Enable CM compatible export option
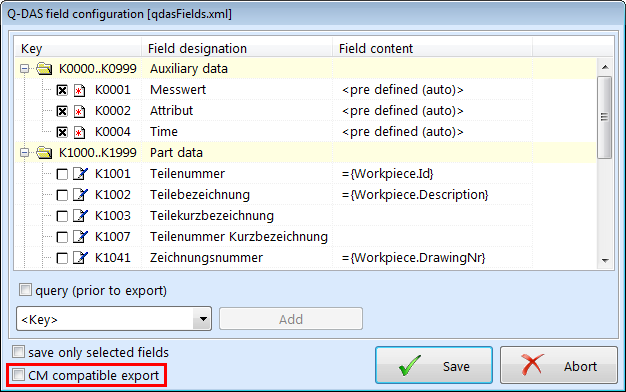Viewport: 626px width, 392px height. (18, 375)
